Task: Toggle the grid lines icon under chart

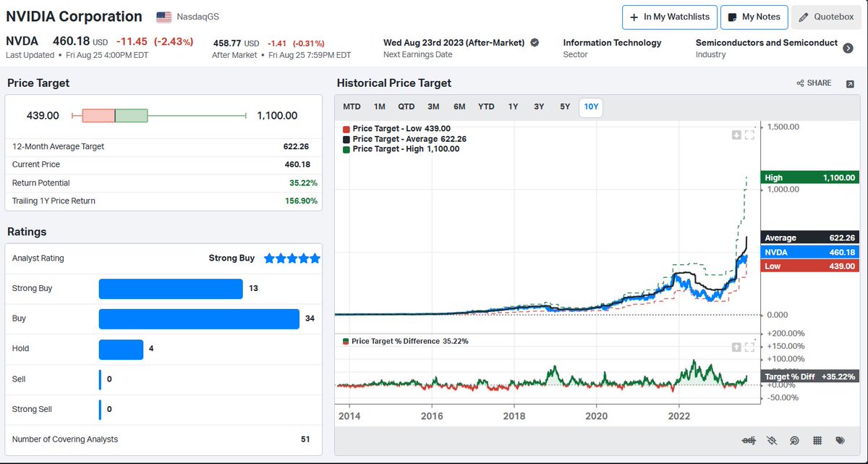Action: point(817,440)
